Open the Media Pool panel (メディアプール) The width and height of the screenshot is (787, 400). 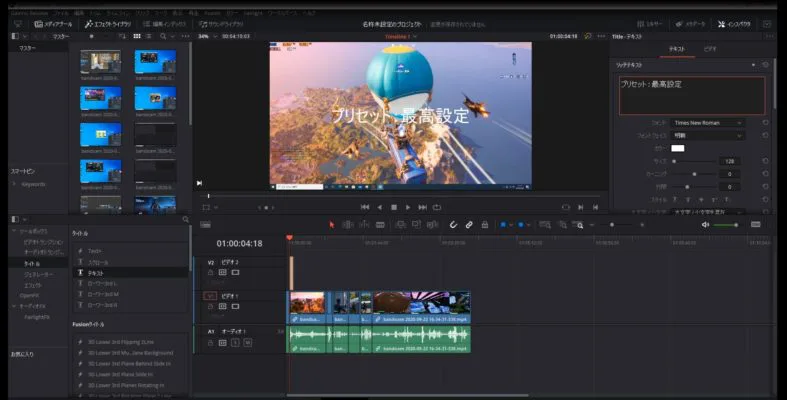click(53, 24)
